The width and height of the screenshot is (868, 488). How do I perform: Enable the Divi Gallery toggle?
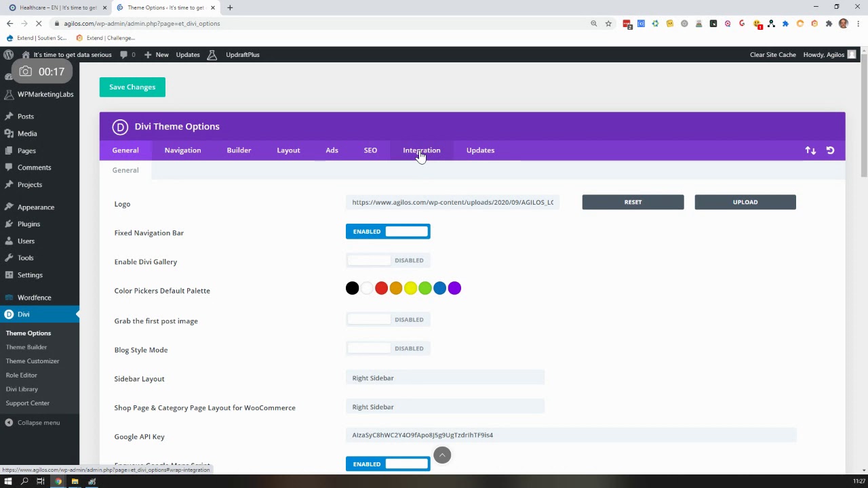click(388, 260)
